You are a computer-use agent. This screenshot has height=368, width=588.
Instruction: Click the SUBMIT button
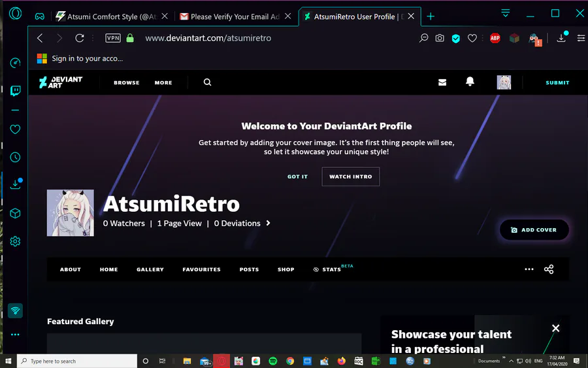tap(558, 82)
